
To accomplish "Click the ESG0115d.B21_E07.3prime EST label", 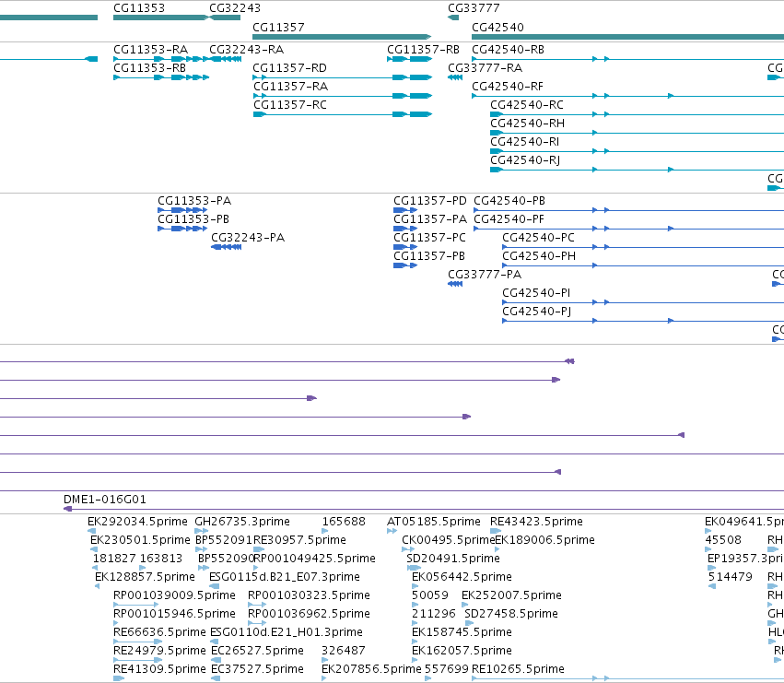I will [285, 577].
